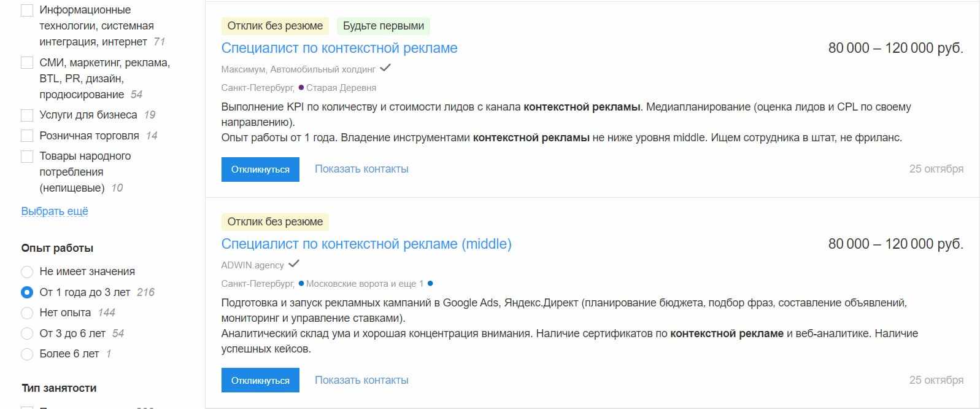Screen dimensions: 980x409
Task: Open the ADWIN.agency company page
Action: [252, 265]
